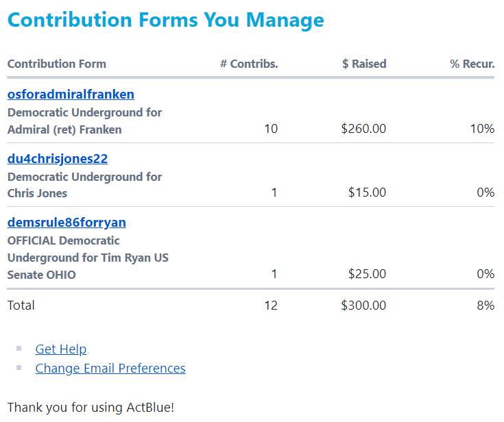
Task: Click the Thank you for using ActBlue text
Action: pos(91,407)
